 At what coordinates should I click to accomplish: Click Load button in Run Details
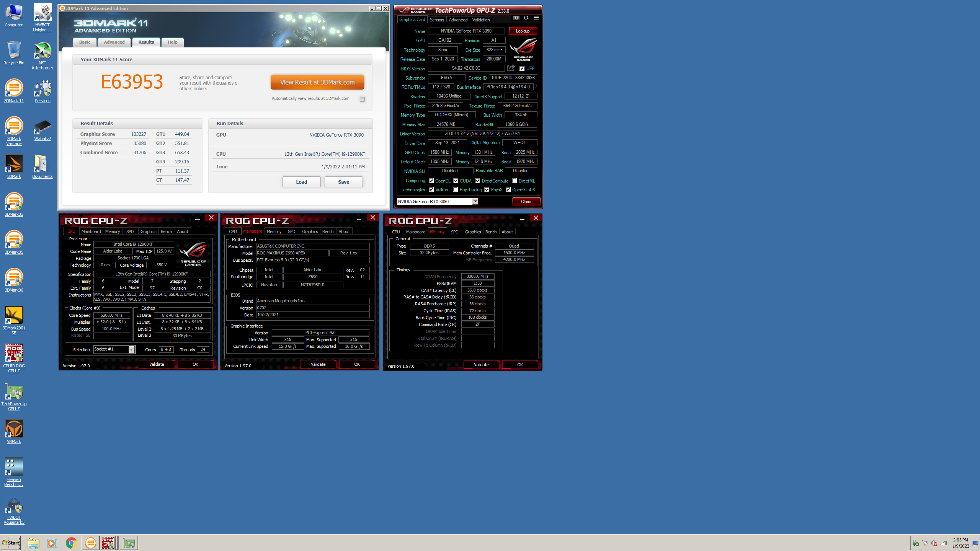click(x=302, y=182)
